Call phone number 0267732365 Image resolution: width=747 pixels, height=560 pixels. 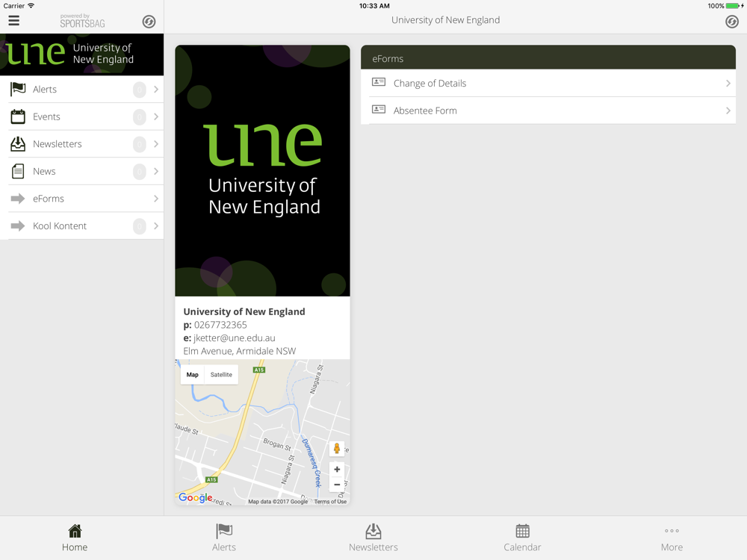[220, 325]
